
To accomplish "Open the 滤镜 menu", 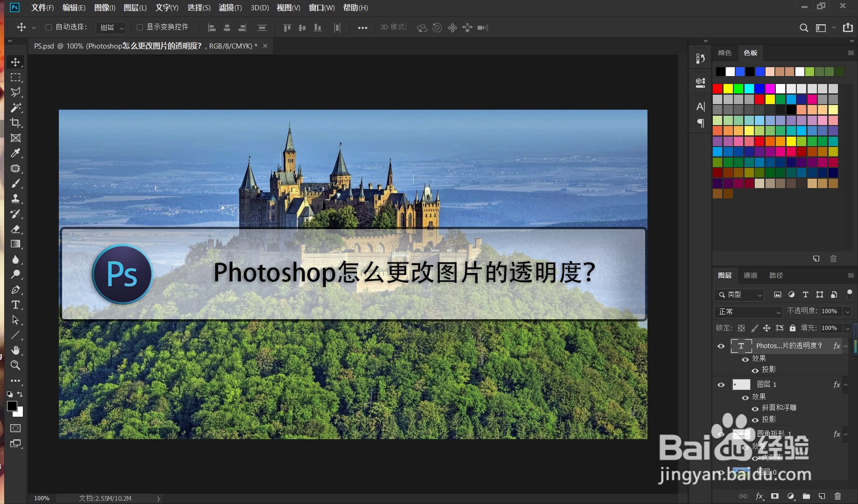I will click(230, 7).
